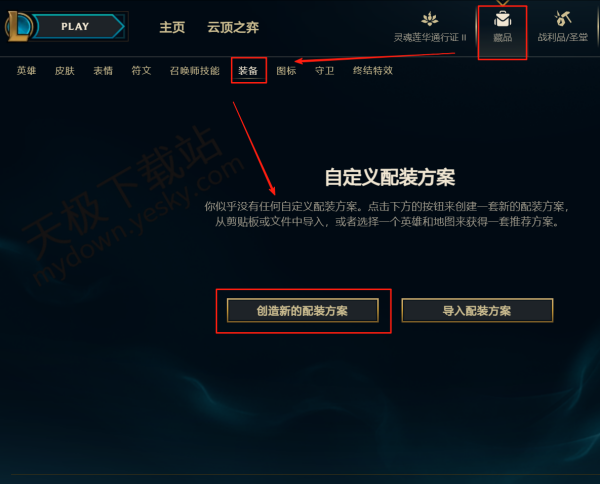Open the 灵魂莲华通行证 lotus icon
The width and height of the screenshot is (600, 484).
coord(430,19)
